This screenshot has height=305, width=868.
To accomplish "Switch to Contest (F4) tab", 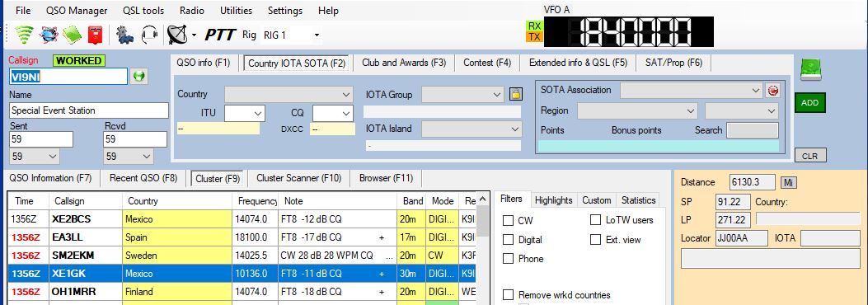I will coord(487,63).
